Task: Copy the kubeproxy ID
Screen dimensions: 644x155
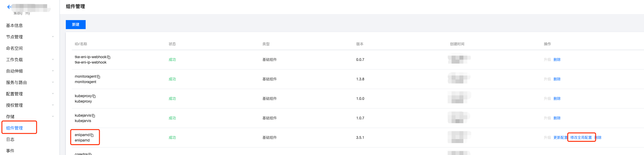Action: pyautogui.click(x=94, y=96)
